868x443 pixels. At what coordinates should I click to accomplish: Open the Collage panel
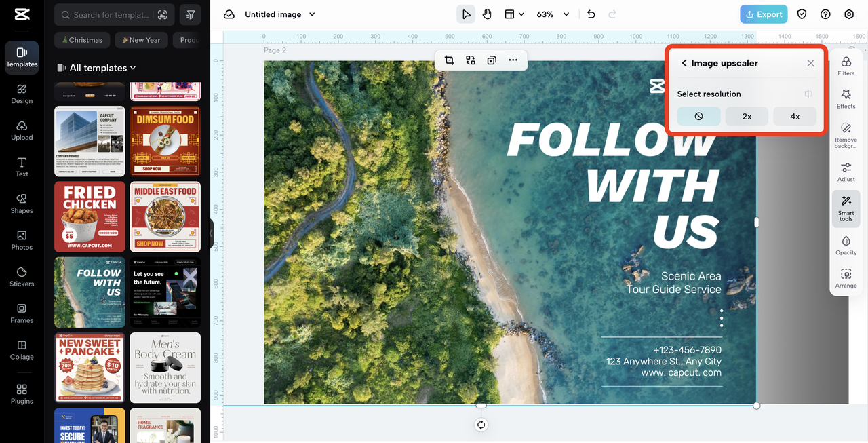[22, 350]
